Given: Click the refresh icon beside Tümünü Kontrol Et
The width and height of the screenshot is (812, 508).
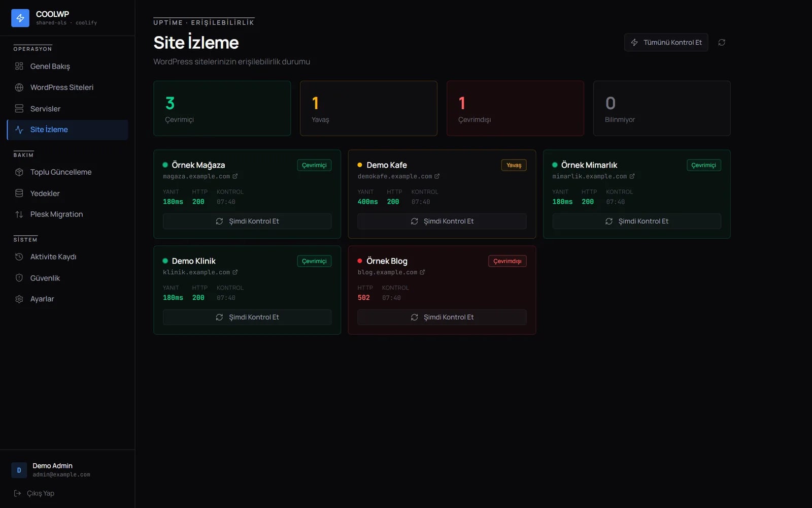Looking at the screenshot, I should click(722, 43).
